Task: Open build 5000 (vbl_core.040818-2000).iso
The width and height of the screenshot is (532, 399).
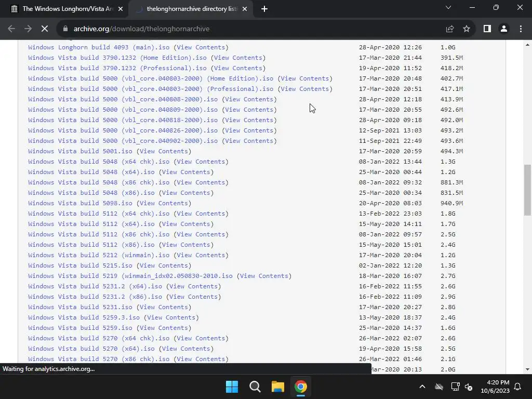Action: pyautogui.click(x=123, y=120)
